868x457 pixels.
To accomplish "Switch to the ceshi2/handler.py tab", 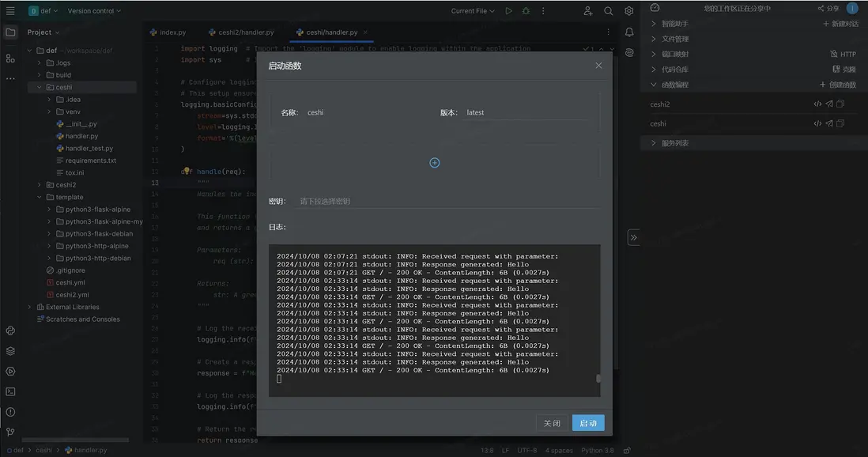I will 241,32.
